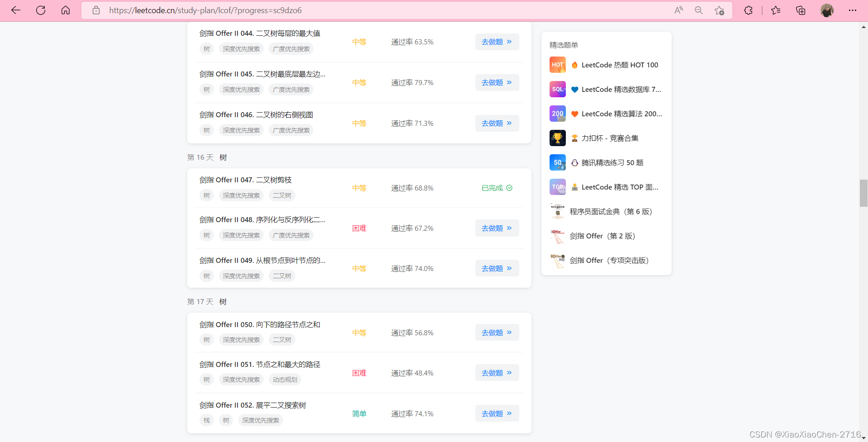Click 去做题 for 序列化与反序列化二叉树
Image resolution: width=868 pixels, height=442 pixels.
coord(497,228)
